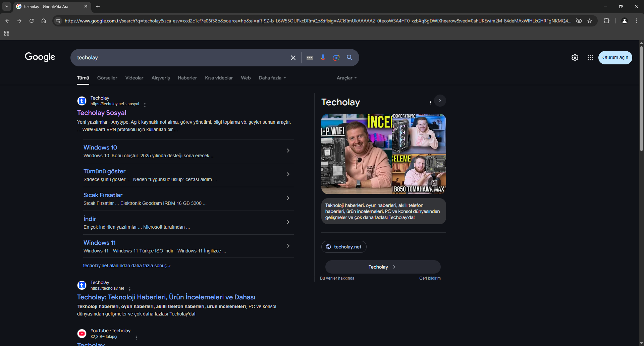Show more results from techolay.net
Image resolution: width=644 pixels, height=346 pixels.
click(127, 266)
